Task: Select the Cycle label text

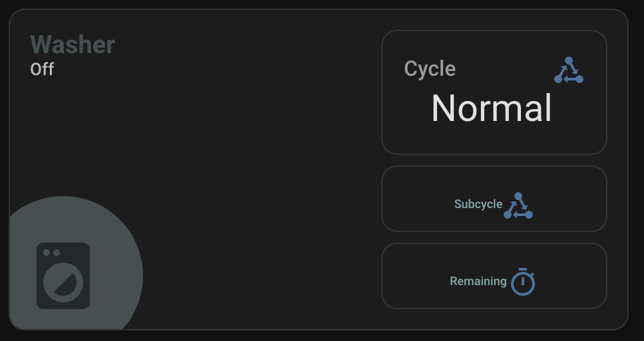Action: pyautogui.click(x=430, y=68)
